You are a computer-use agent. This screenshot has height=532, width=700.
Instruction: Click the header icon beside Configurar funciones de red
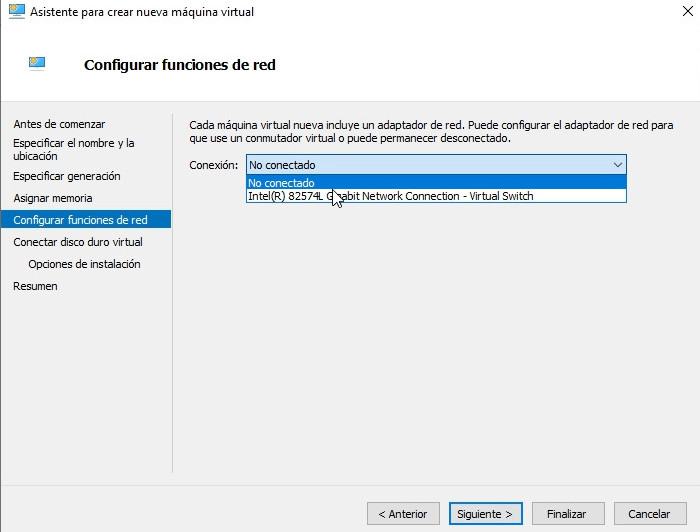tap(38, 64)
